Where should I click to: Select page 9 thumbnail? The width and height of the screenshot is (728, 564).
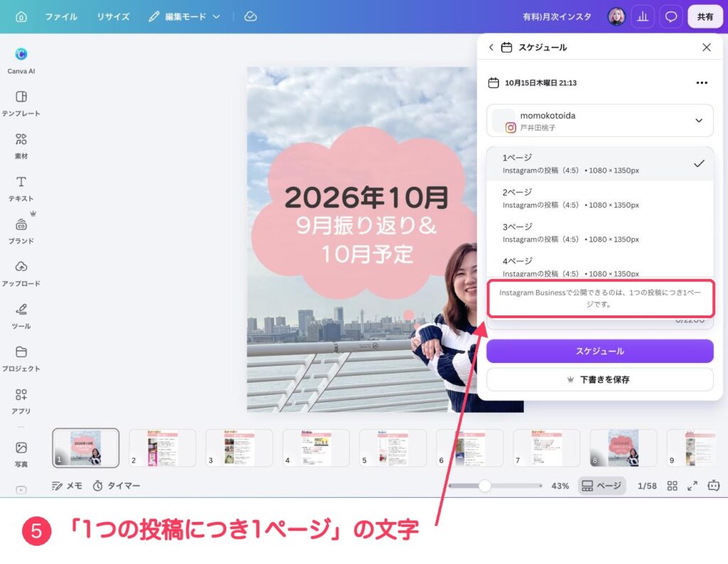[692, 448]
